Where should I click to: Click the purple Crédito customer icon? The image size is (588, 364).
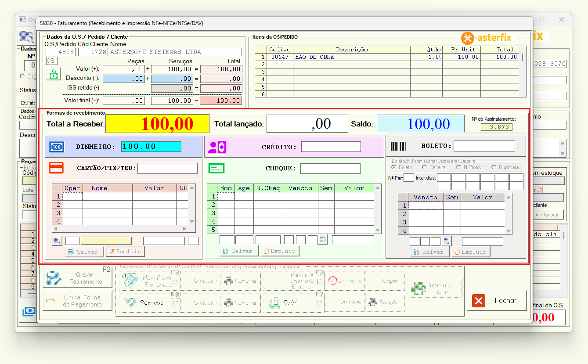216,147
